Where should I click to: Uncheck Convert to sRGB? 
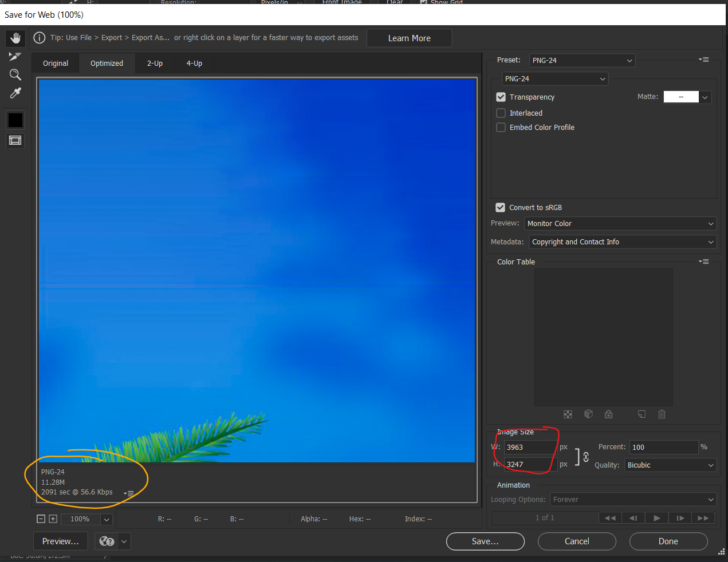[x=500, y=208]
